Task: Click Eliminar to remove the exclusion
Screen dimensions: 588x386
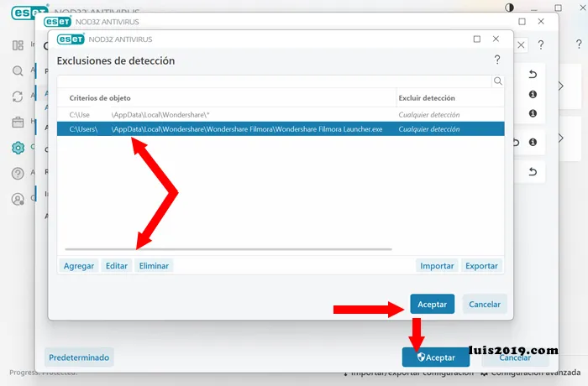Action: coord(154,266)
